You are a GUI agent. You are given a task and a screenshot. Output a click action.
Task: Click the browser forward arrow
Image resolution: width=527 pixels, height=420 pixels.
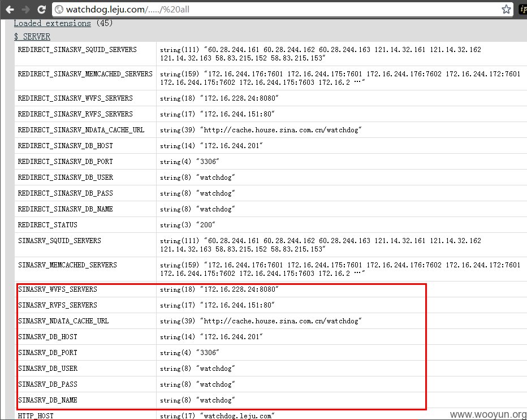click(x=26, y=10)
